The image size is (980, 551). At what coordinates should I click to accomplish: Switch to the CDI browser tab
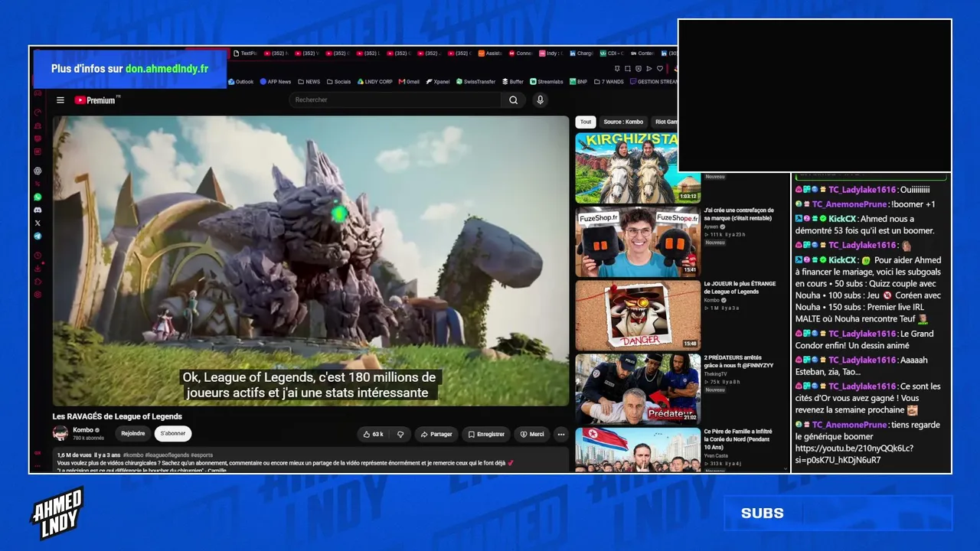click(x=612, y=54)
